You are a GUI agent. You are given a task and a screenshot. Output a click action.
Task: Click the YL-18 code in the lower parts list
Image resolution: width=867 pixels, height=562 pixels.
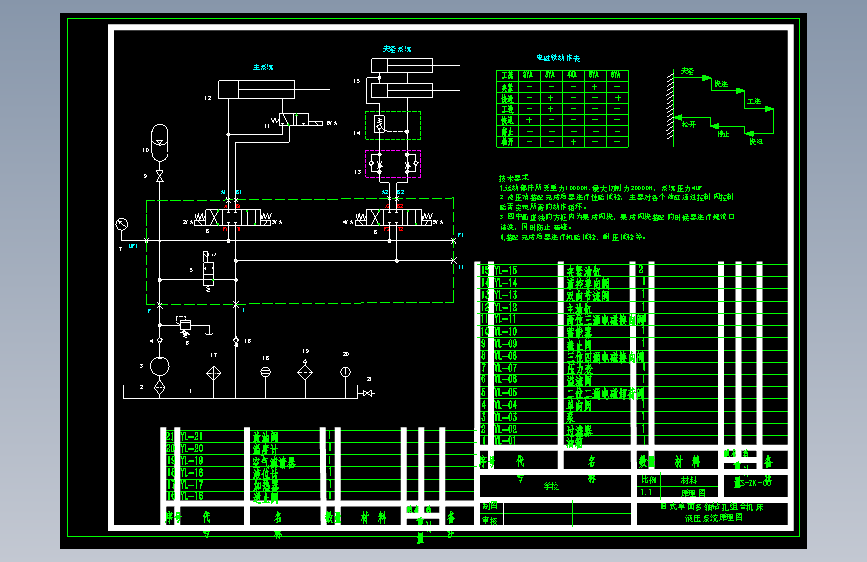[x=192, y=473]
